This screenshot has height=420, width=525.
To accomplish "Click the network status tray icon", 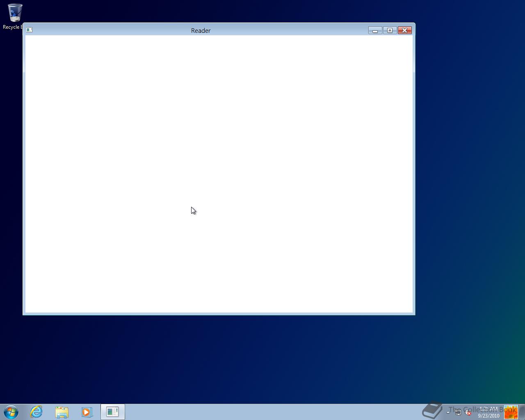I will pyautogui.click(x=458, y=412).
